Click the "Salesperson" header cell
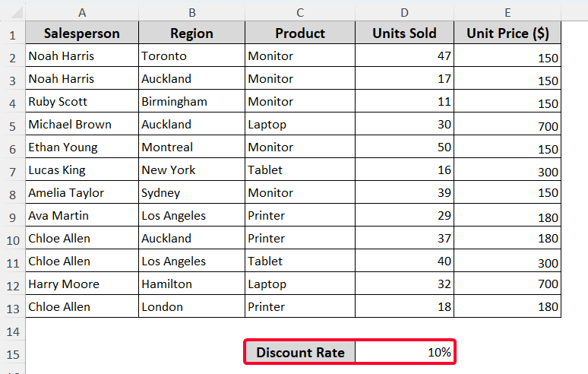The height and width of the screenshot is (374, 588). point(82,33)
